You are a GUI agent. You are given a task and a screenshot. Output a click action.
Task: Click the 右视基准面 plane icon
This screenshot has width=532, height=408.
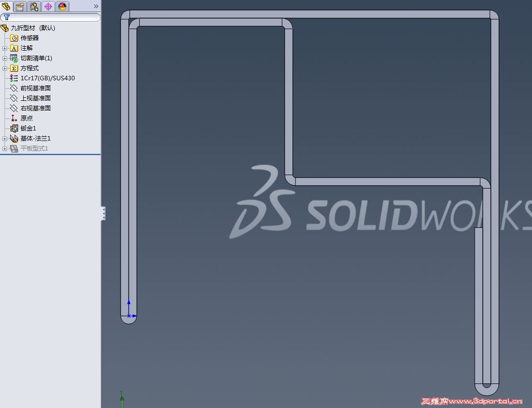[x=14, y=108]
